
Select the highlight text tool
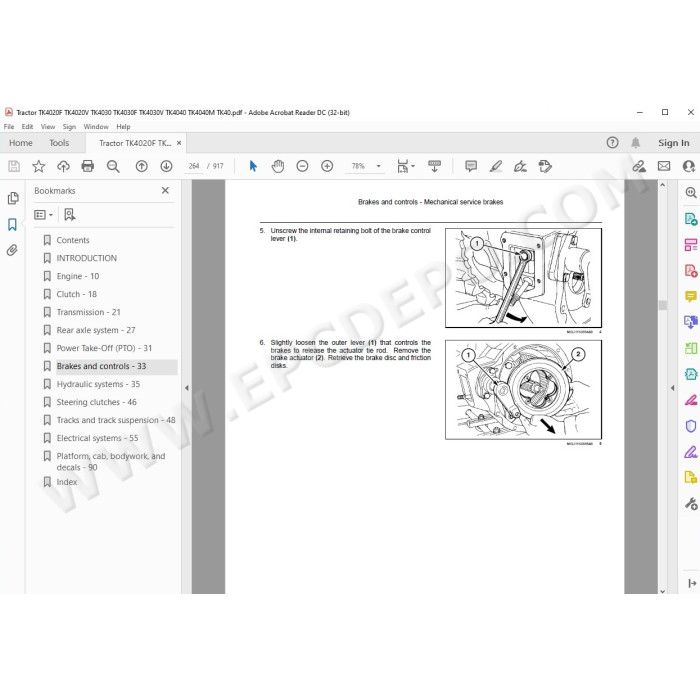pyautogui.click(x=496, y=167)
